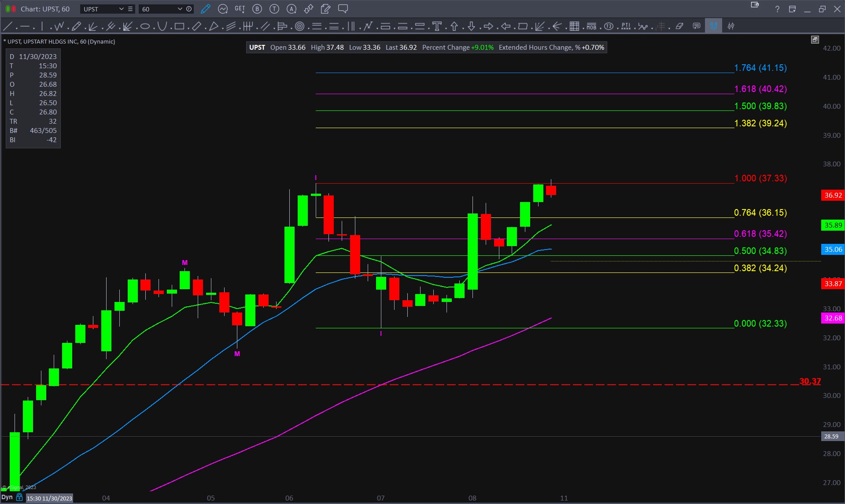Image resolution: width=845 pixels, height=504 pixels.
Task: Select the ellipse drawing tool
Action: (x=145, y=26)
